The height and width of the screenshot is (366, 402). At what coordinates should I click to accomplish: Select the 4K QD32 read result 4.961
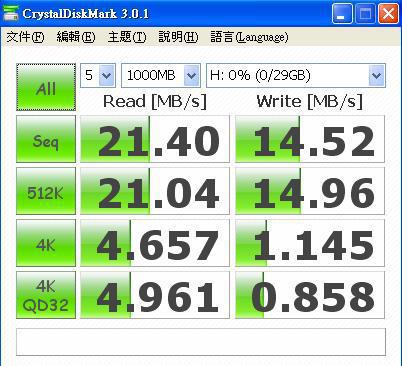coord(155,295)
